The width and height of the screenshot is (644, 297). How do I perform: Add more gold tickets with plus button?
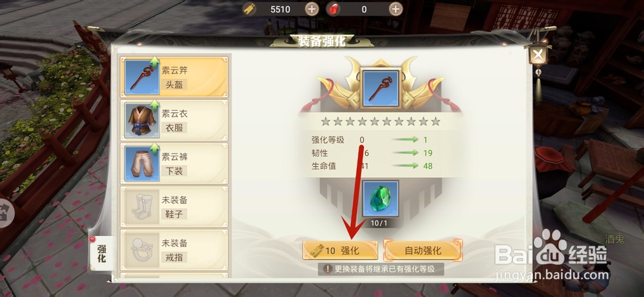pyautogui.click(x=312, y=9)
